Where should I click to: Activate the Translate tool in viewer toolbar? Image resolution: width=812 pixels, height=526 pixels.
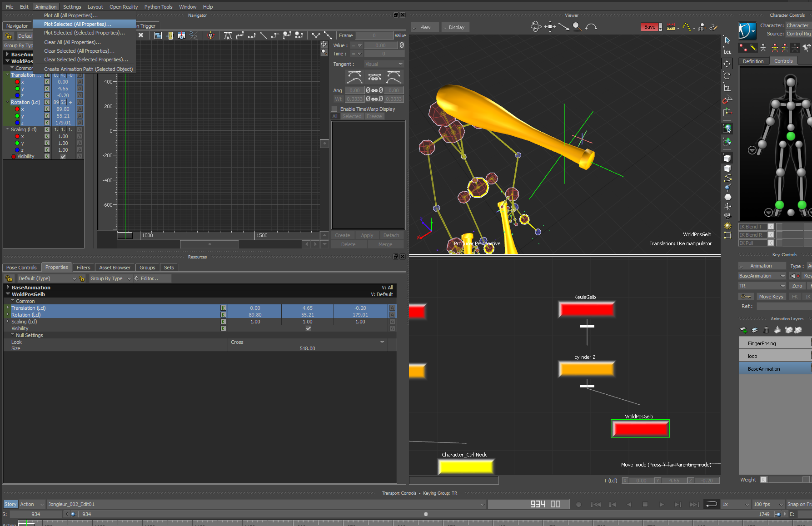coord(727,64)
